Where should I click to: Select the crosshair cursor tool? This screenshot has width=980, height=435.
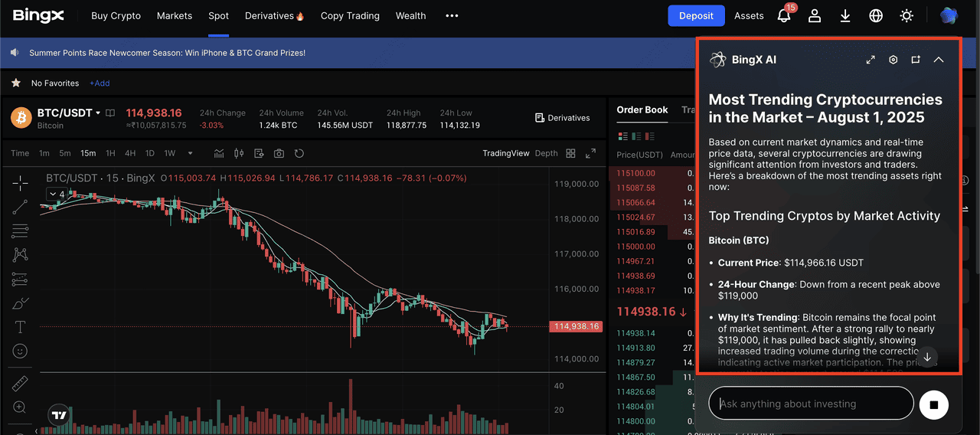coord(20,182)
